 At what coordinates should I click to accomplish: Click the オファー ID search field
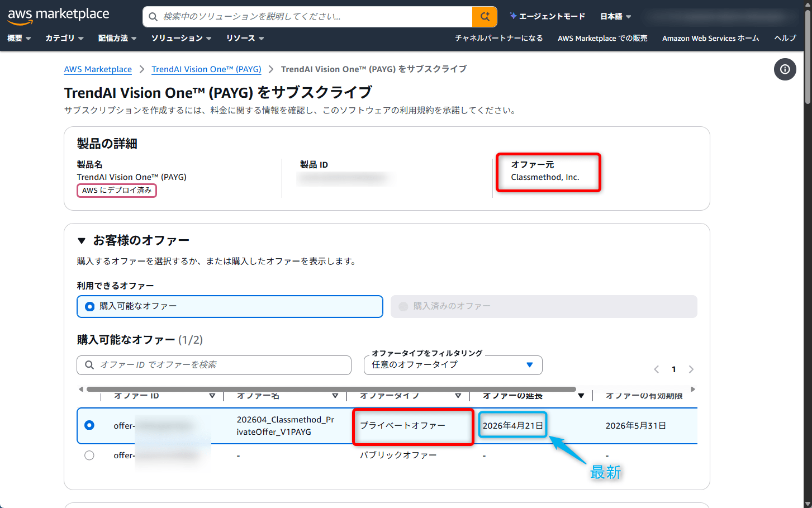pyautogui.click(x=214, y=365)
